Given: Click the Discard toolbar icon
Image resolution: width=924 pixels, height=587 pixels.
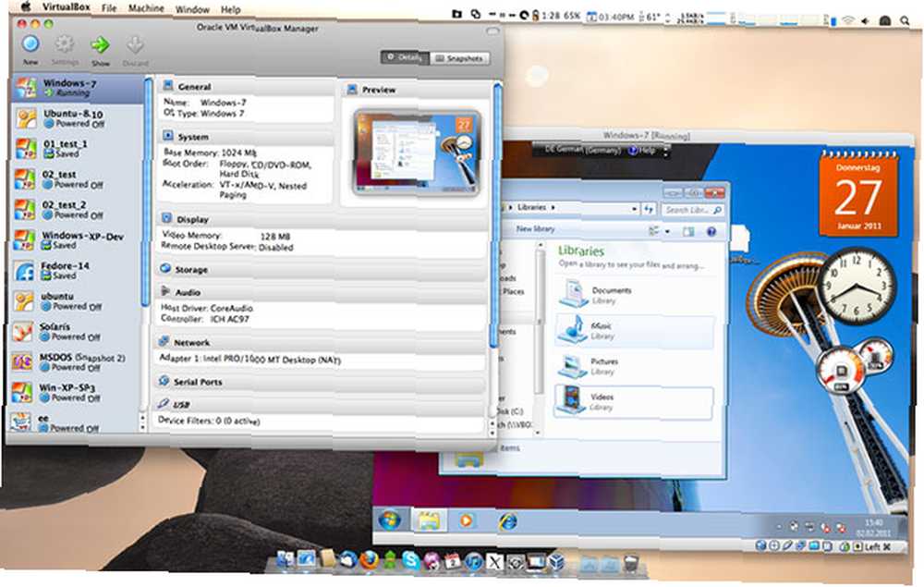Looking at the screenshot, I should click(135, 45).
